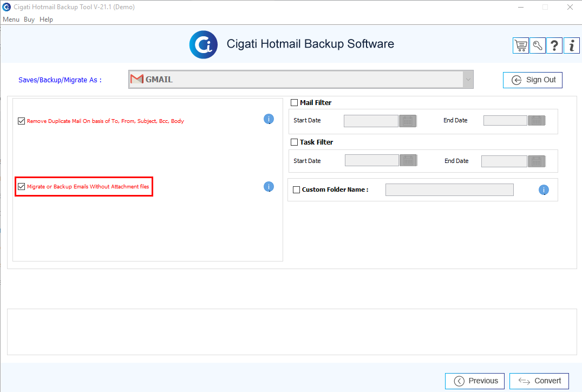Viewport: 582px width, 392px height.
Task: Open Task Filter End Date calendar
Action: [x=537, y=161]
